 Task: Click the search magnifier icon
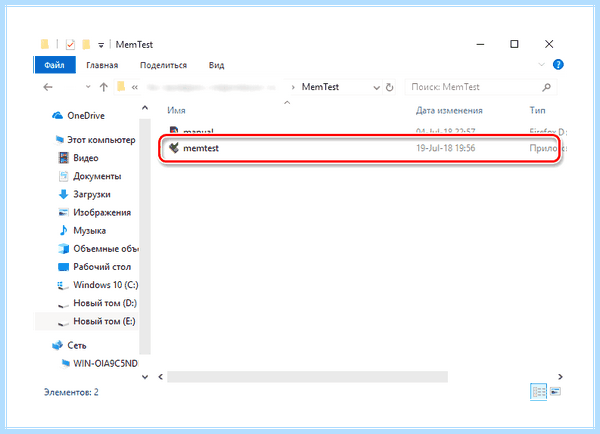point(546,87)
